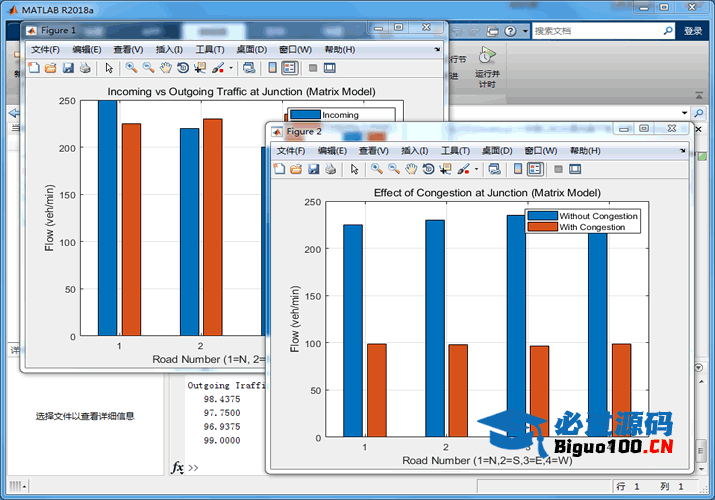
Task: Select Zoom In tool in Figure 2 toolbar
Action: (377, 169)
